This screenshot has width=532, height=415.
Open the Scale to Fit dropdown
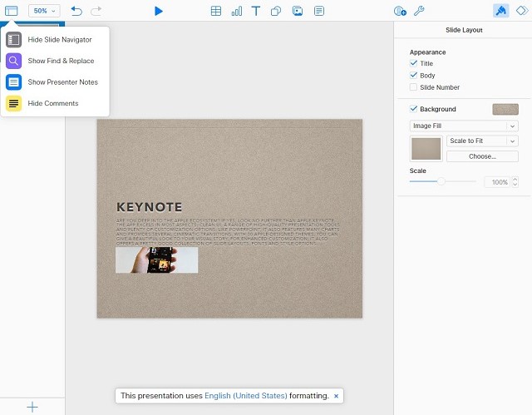[x=482, y=141]
